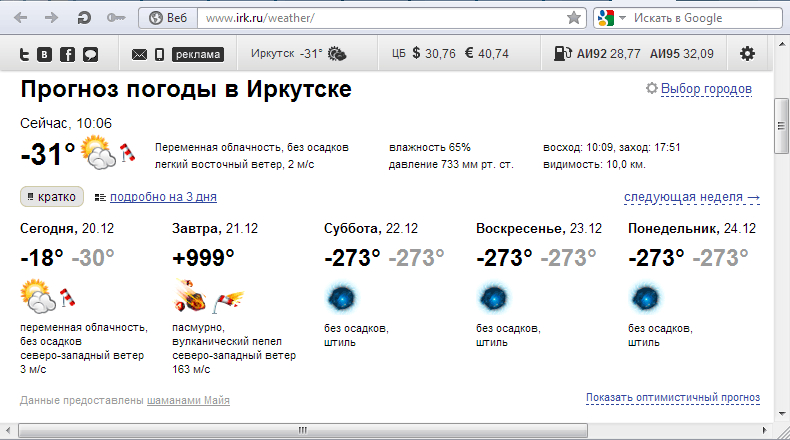790x440 pixels.
Task: Click the mail envelope icon
Action: pos(139,54)
